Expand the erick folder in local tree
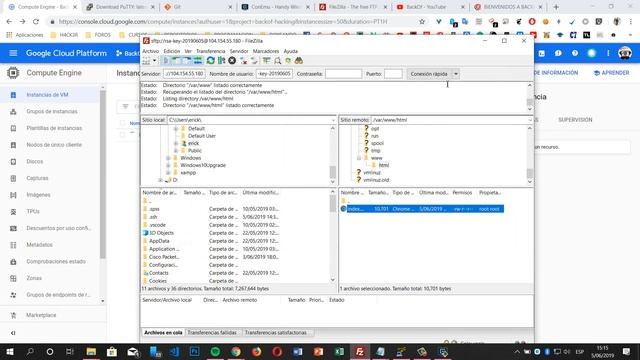The image size is (640, 360). tap(176, 143)
